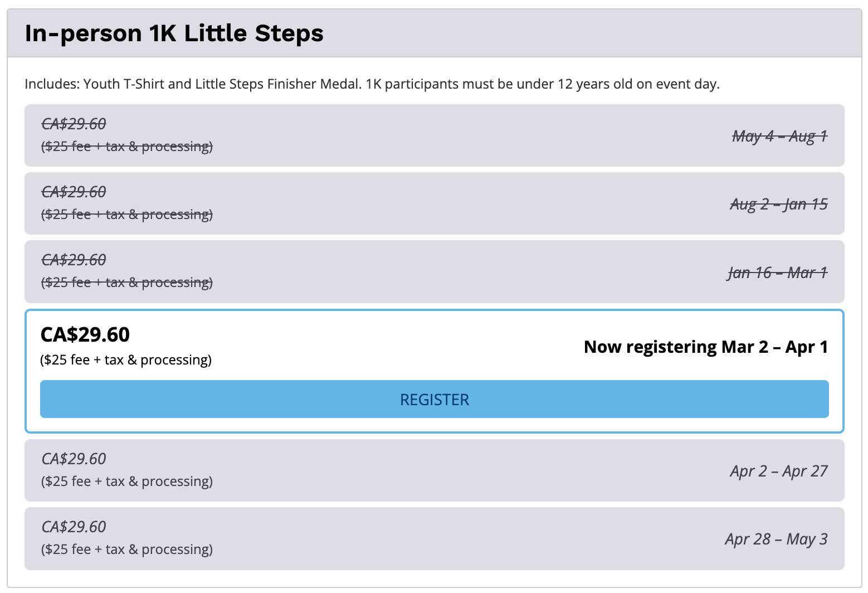Click the In-person 1K Little Steps heading

click(x=174, y=33)
